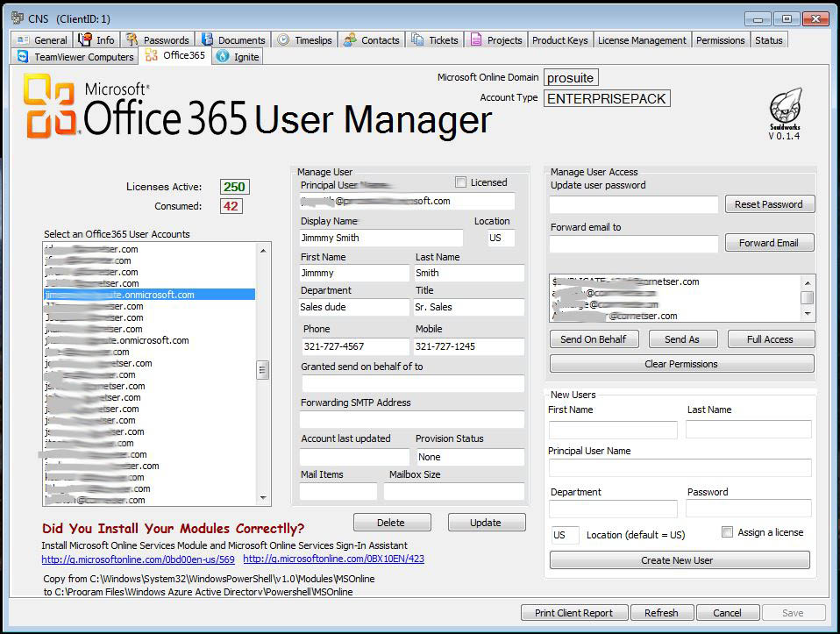
Task: Click the Send As button
Action: 682,339
